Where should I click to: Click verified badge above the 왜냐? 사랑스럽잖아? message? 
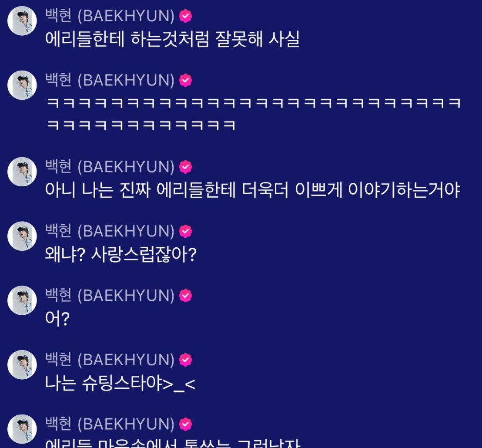point(185,231)
